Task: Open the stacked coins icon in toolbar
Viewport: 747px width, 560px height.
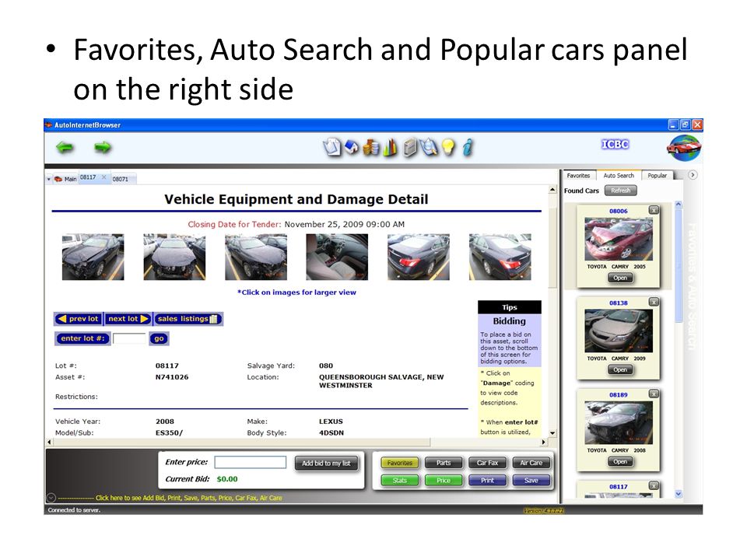Action: [371, 148]
